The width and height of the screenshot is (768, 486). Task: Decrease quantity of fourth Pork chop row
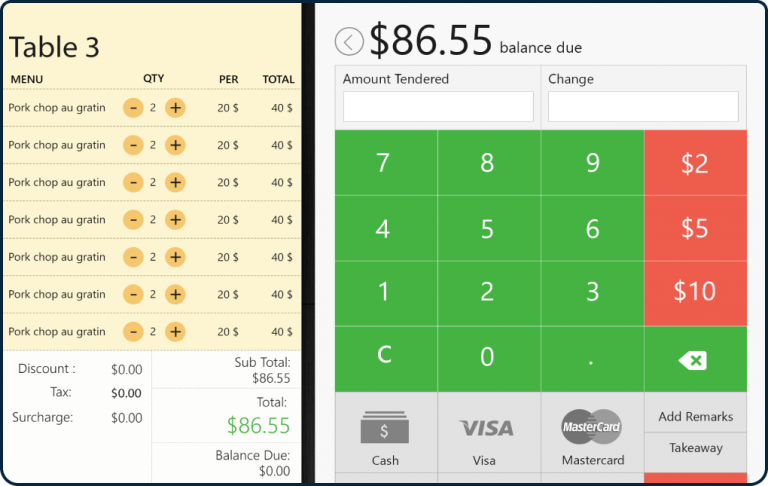(133, 219)
